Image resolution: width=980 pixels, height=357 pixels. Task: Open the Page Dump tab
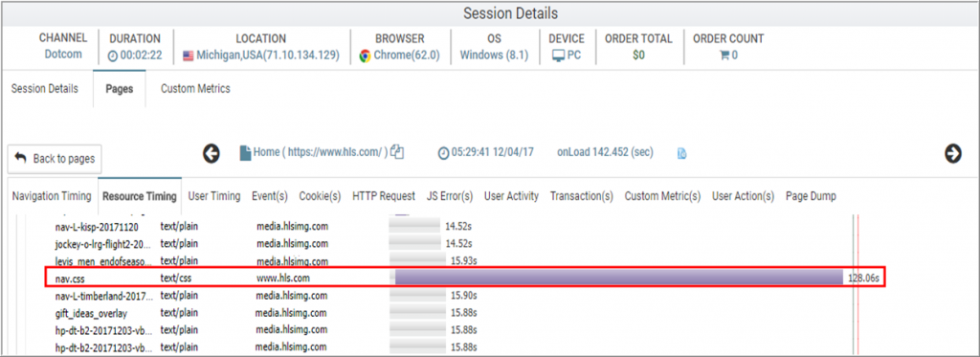pyautogui.click(x=811, y=196)
